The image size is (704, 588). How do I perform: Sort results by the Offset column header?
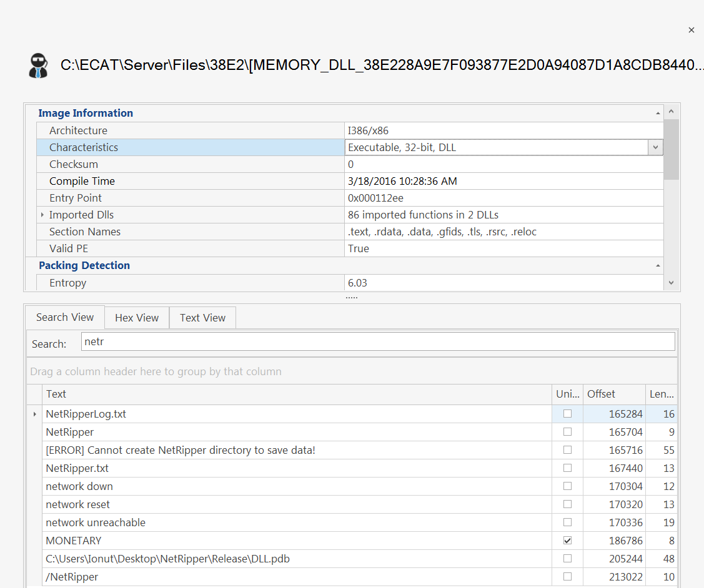tap(613, 394)
